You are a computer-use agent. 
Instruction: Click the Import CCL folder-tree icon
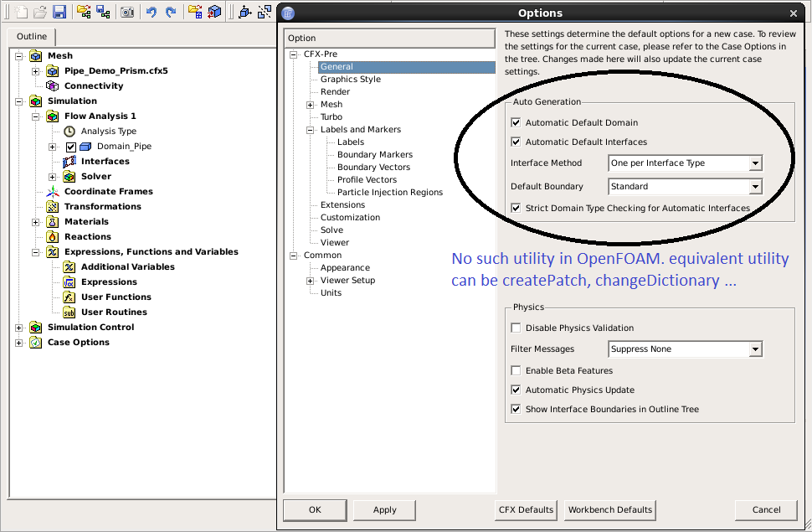(x=84, y=12)
